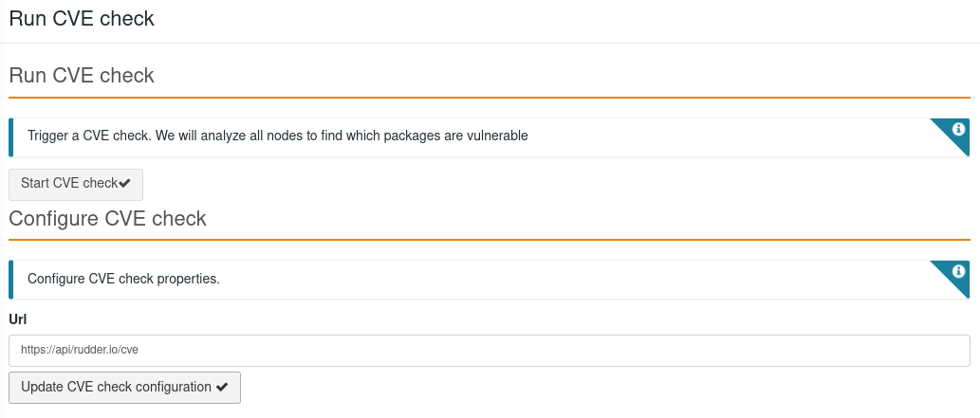
Task: Click blue left border of Configure properties notice
Action: (11, 279)
